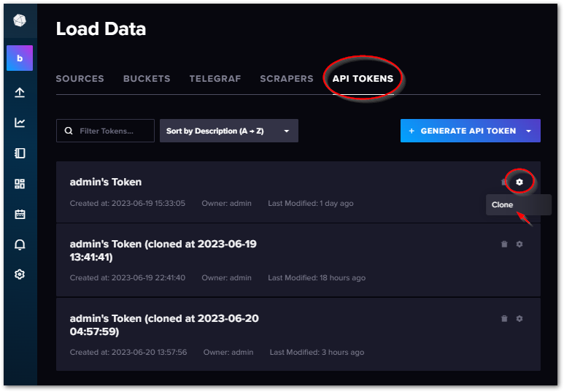Image resolution: width=564 pixels, height=392 pixels.
Task: Switch to the Telegraf tab
Action: point(215,78)
